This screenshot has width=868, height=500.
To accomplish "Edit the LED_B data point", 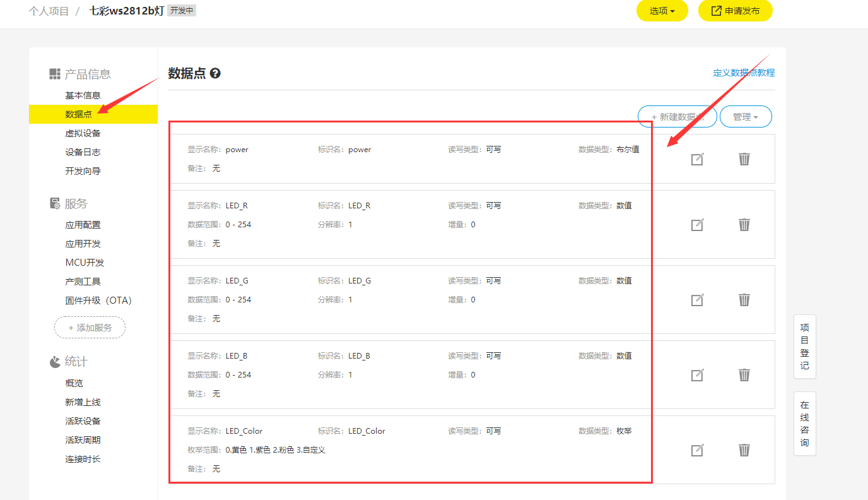I will coord(697,375).
